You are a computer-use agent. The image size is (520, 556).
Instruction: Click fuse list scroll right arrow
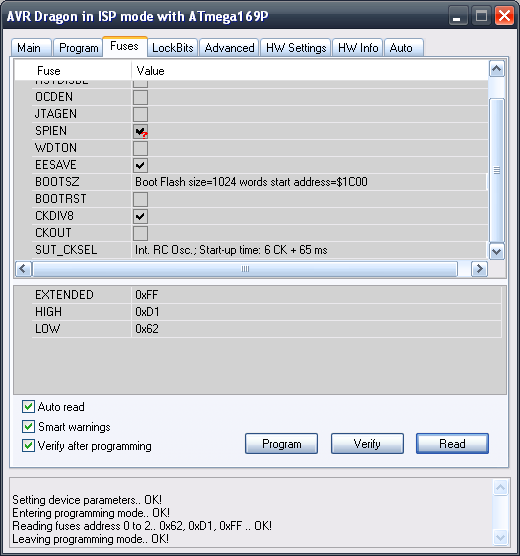point(479,269)
